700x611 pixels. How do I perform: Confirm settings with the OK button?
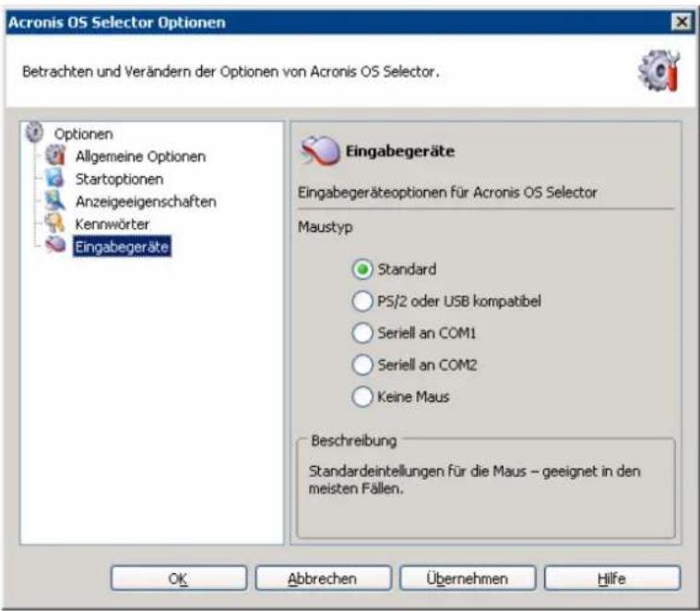(179, 579)
